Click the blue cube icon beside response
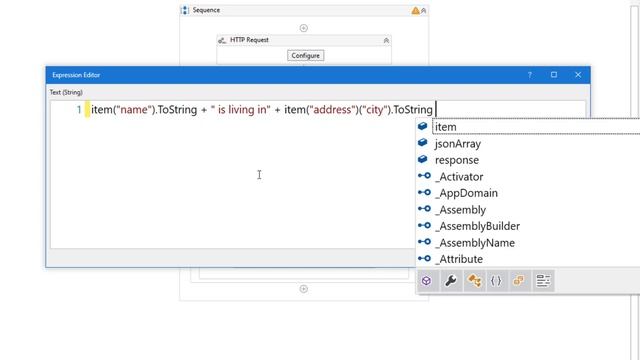 (422, 159)
